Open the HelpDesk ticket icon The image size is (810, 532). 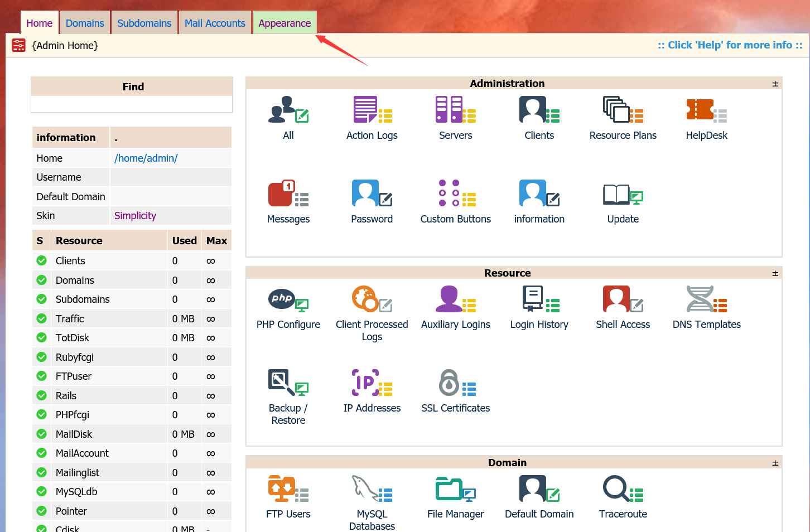pos(706,110)
